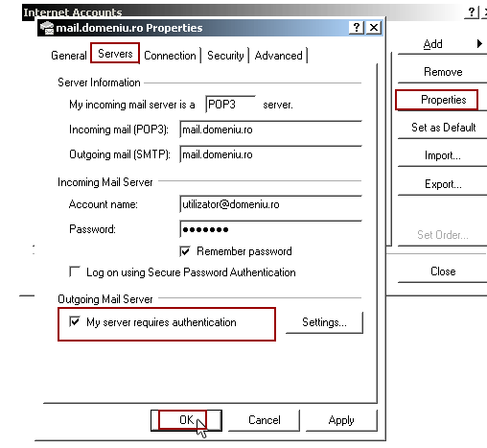Uncheck My server requires authentication
Screen dimensions: 487x448
pyautogui.click(x=75, y=321)
